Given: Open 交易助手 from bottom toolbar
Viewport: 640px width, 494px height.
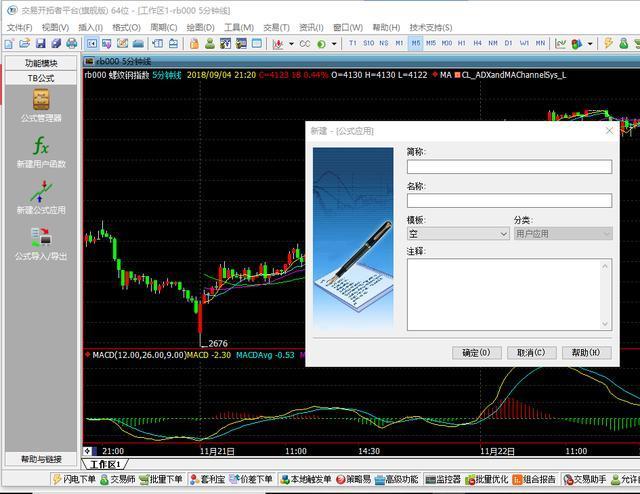Looking at the screenshot, I should coord(584,479).
